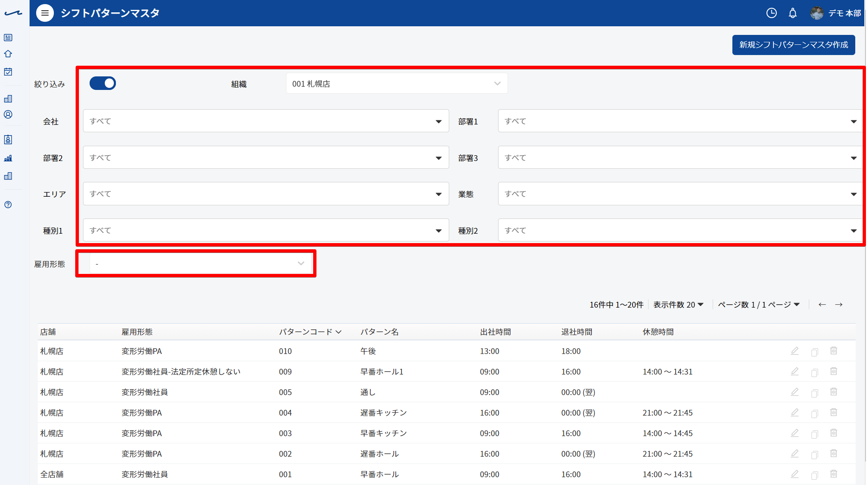This screenshot has width=868, height=485.
Task: Copy pattern 010 午後 row
Action: point(815,352)
